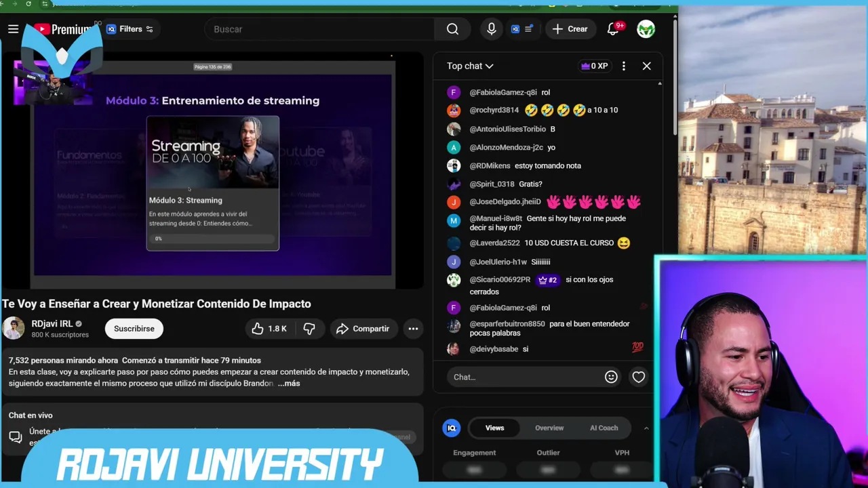Click @JoelUlerio-h1w avatar icon
The width and height of the screenshot is (868, 488).
pyautogui.click(x=454, y=262)
